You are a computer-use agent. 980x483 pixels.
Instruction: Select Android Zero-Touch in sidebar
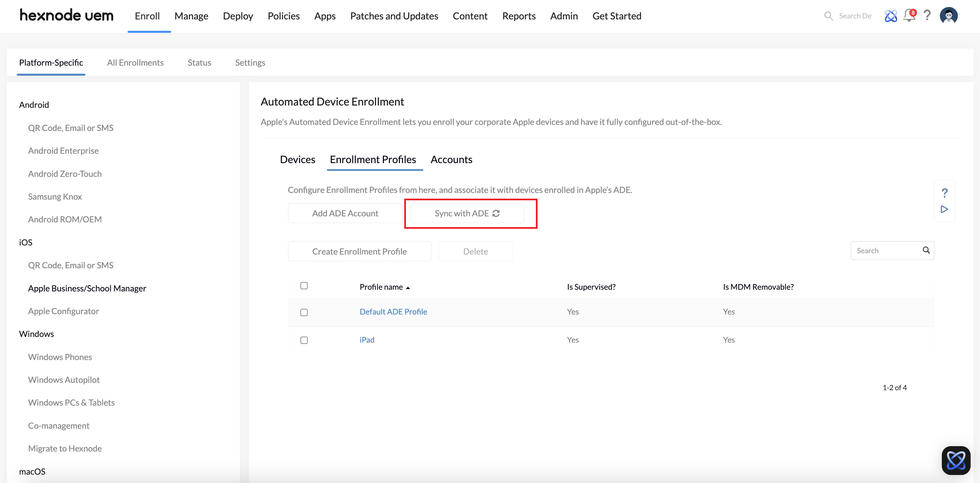(x=65, y=174)
